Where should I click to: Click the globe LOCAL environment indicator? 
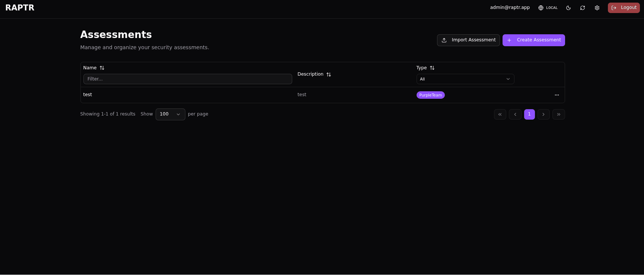[x=548, y=8]
